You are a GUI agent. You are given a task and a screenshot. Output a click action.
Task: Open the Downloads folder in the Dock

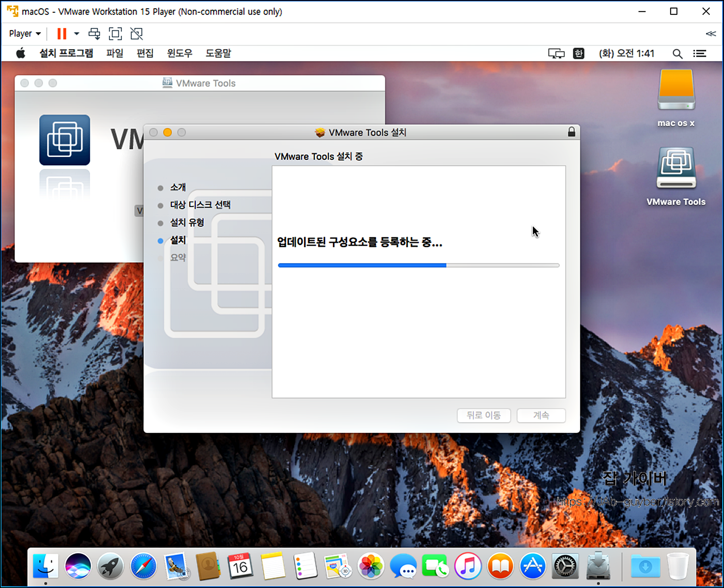[646, 566]
